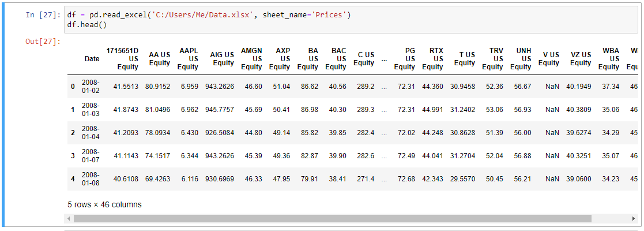Click the Date column header
Viewport: 644px width, 231px height.
click(92, 59)
